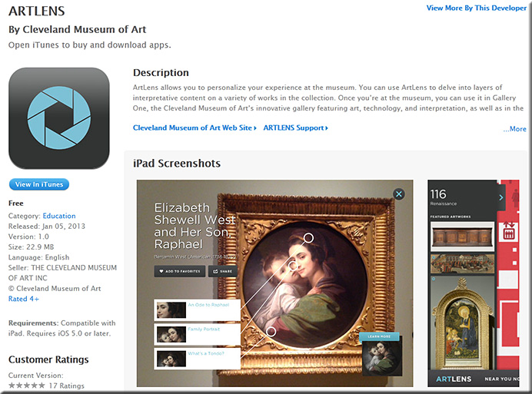The image size is (532, 394).
Task: Open the 116 Renaissance gallery chevron
Action: (x=501, y=197)
